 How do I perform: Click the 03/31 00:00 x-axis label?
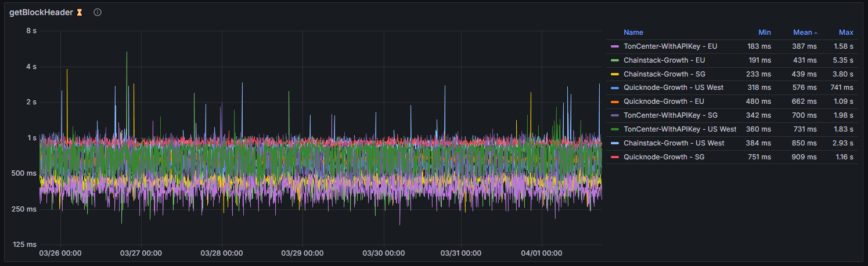click(461, 253)
